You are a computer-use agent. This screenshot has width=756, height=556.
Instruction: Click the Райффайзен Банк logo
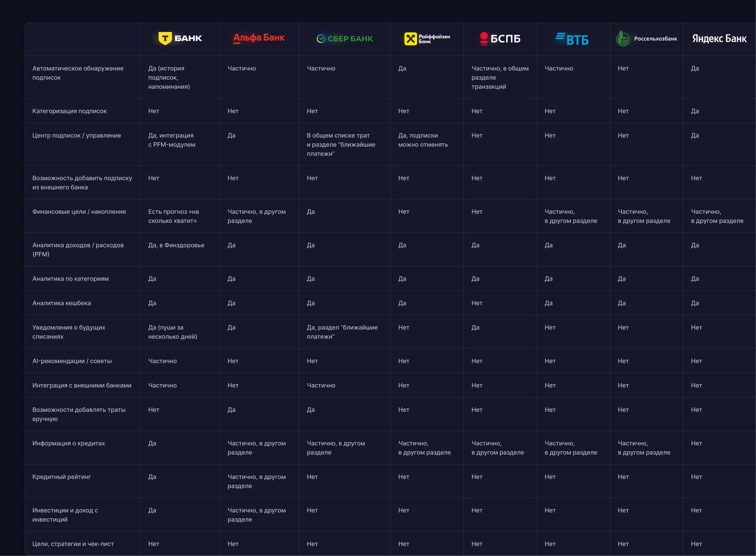click(x=427, y=39)
